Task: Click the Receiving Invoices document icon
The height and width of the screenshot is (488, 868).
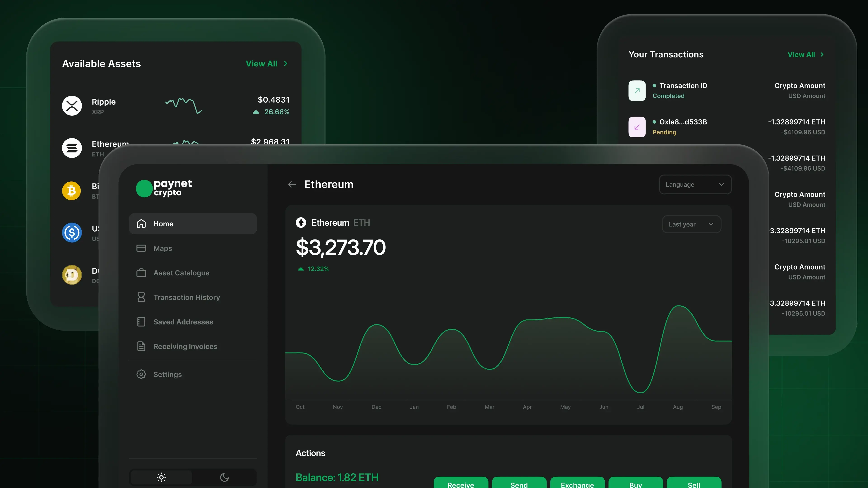Action: [x=141, y=346]
